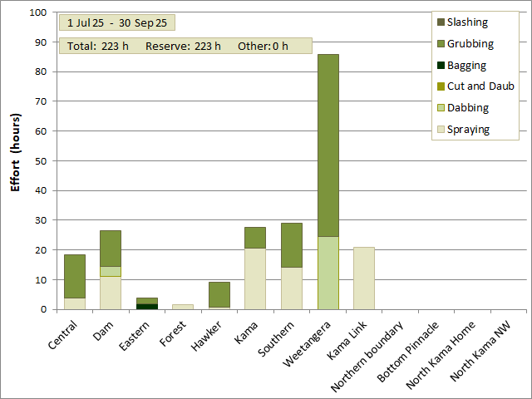The width and height of the screenshot is (532, 399).
Task: Click the Forest Spraying bar
Action: pos(183,307)
